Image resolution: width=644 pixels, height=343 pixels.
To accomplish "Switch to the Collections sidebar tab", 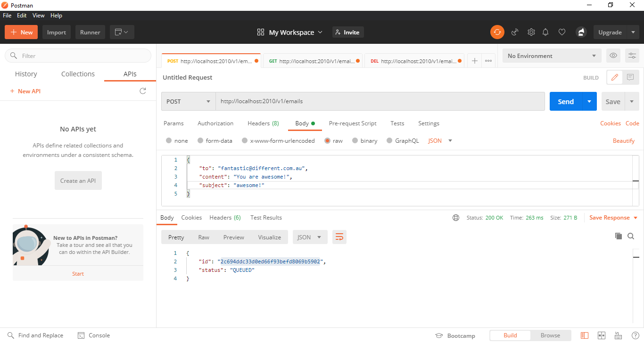I will [78, 74].
